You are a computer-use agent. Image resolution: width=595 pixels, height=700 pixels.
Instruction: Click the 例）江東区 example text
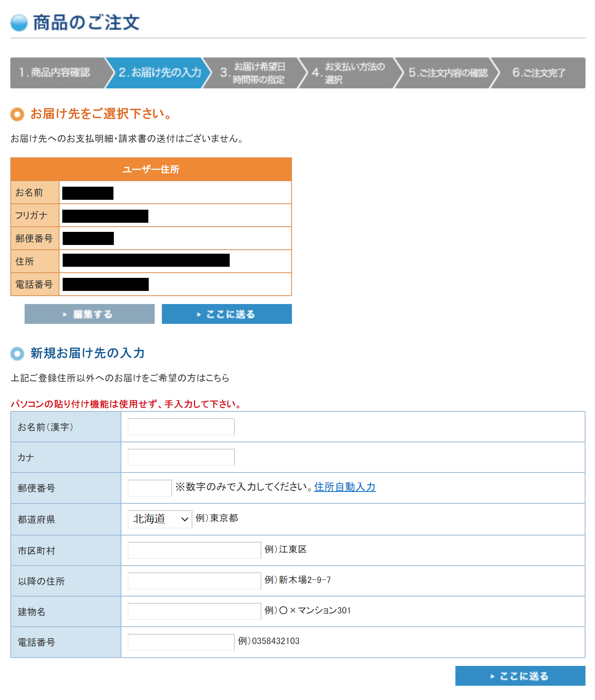click(x=286, y=549)
